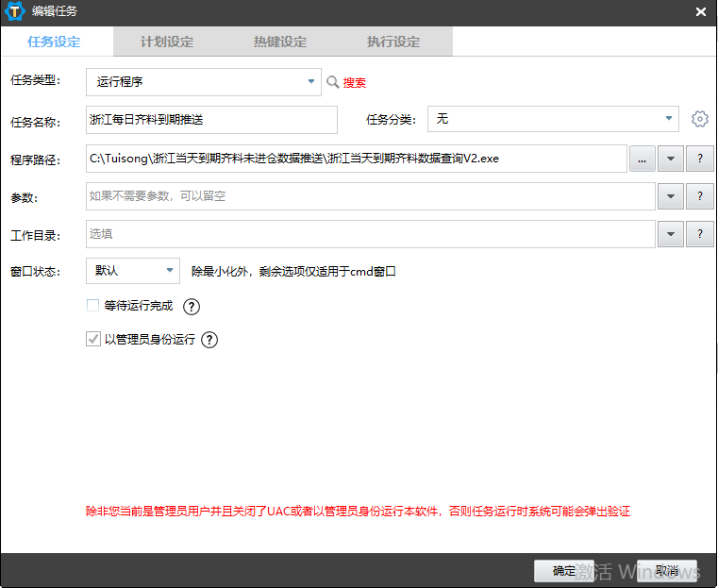Switch to the 计划设定 tab
The height and width of the screenshot is (588, 718).
167,42
